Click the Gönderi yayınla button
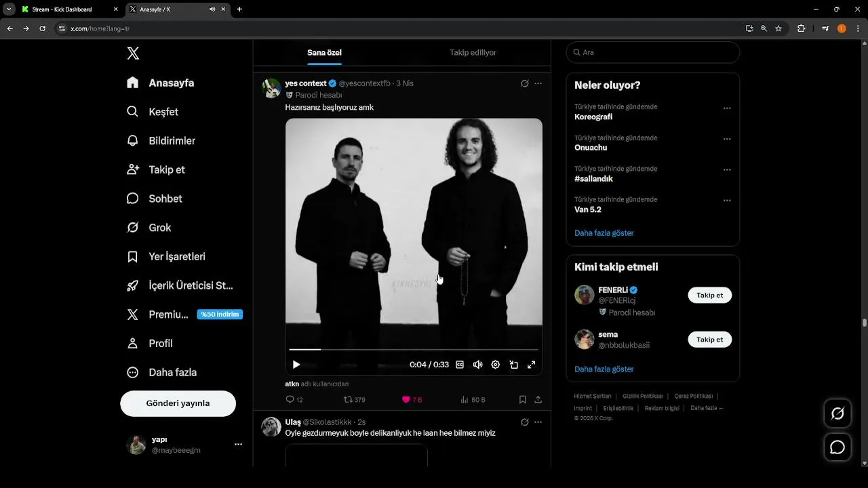 (x=178, y=403)
